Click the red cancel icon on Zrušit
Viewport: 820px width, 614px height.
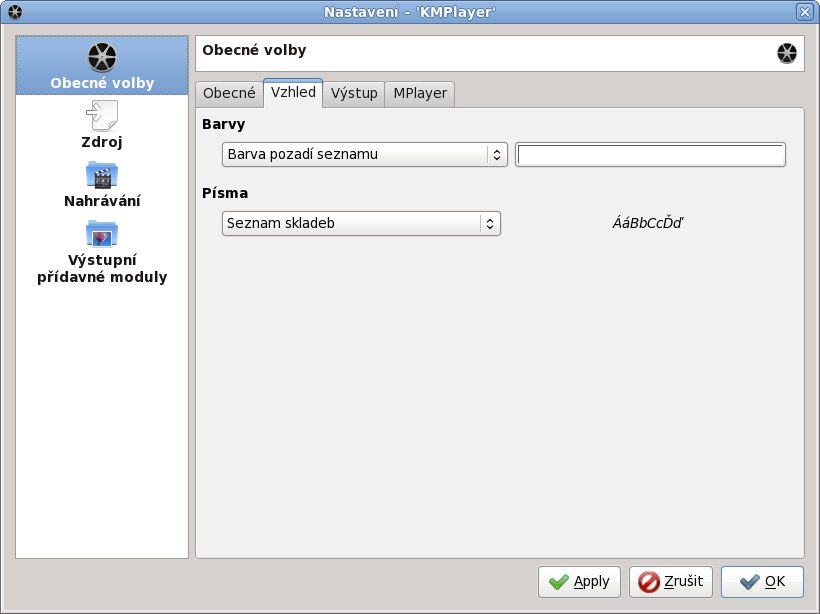[x=649, y=582]
